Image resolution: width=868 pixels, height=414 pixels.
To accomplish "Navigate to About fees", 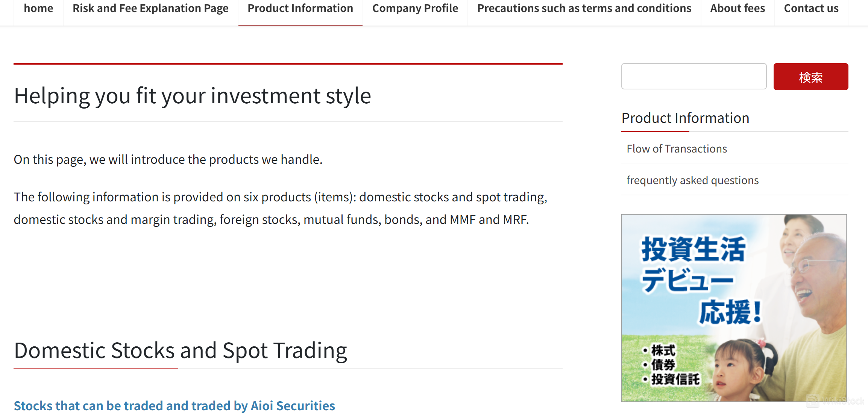I will pyautogui.click(x=737, y=9).
